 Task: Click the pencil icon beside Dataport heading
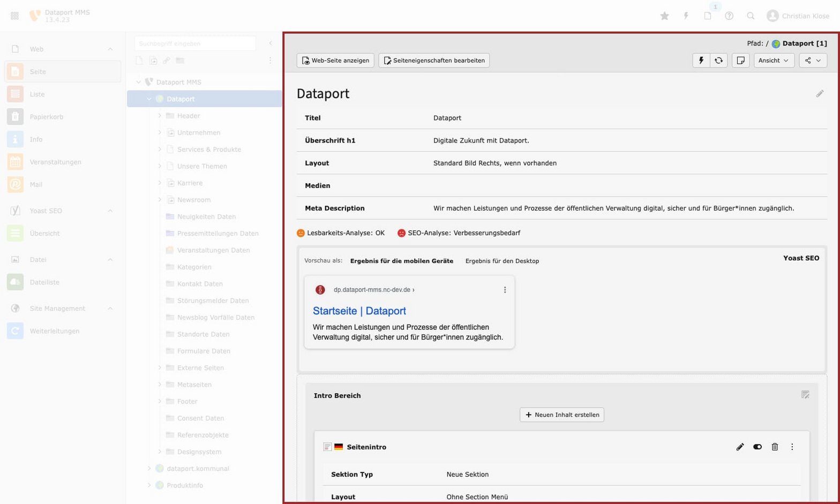point(820,94)
